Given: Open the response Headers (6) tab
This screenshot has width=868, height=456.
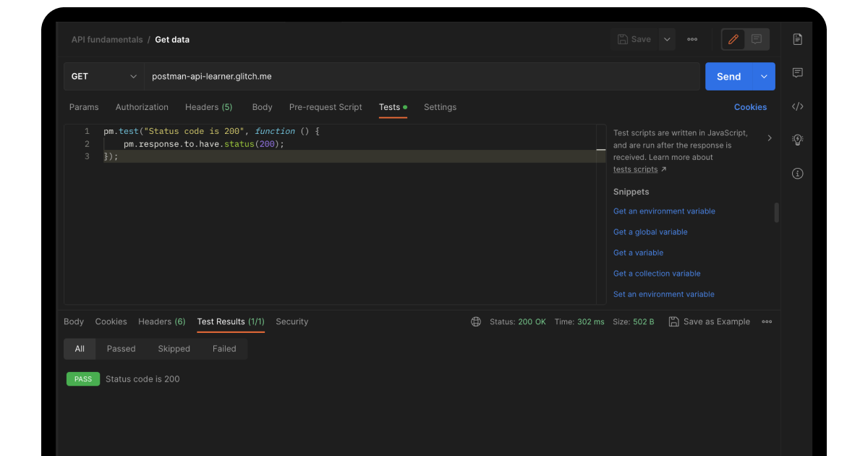Looking at the screenshot, I should (161, 321).
